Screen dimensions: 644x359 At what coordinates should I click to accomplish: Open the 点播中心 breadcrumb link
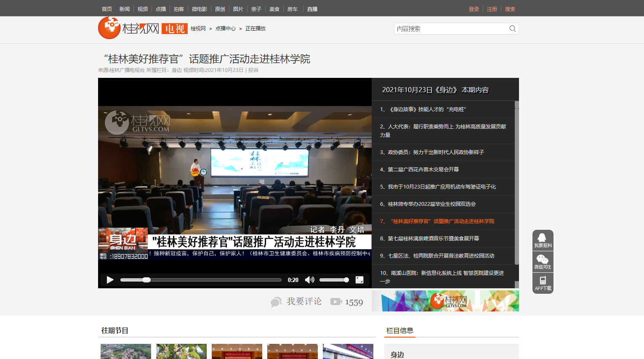point(226,29)
